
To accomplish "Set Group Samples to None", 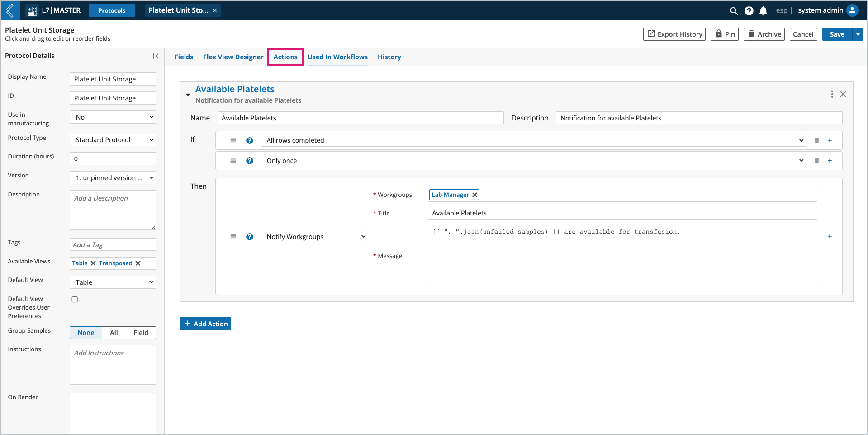I will pos(86,333).
